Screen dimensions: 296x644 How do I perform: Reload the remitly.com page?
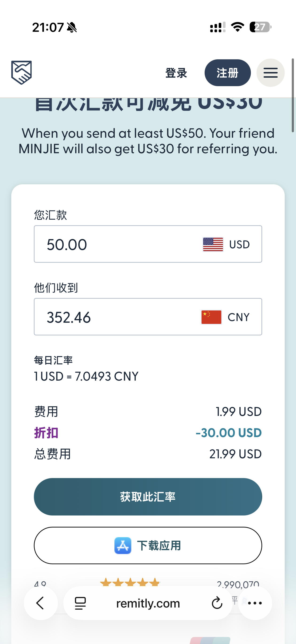click(217, 603)
